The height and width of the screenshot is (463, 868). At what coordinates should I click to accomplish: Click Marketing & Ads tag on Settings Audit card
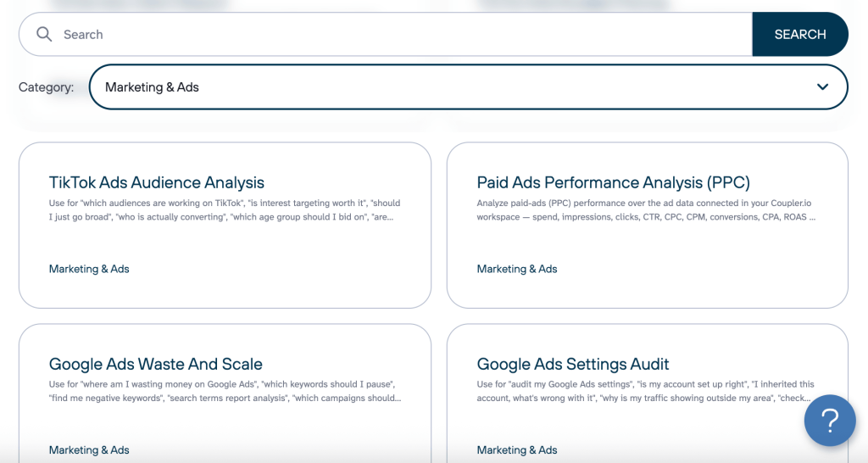click(517, 449)
